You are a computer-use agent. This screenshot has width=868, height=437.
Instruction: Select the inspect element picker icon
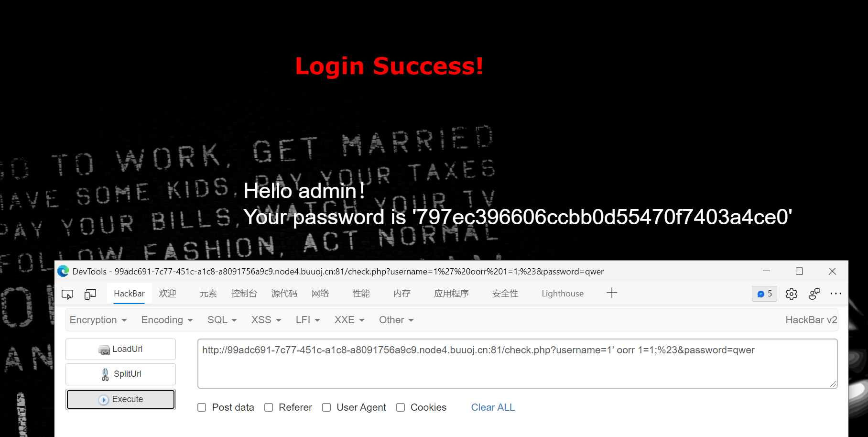67,294
